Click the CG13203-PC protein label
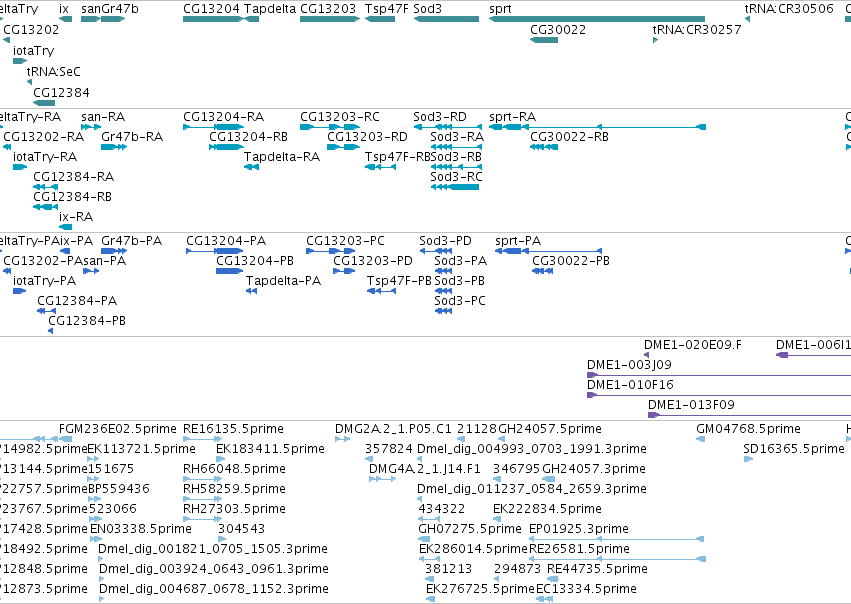Viewport: 851px width, 604px height. (345, 241)
